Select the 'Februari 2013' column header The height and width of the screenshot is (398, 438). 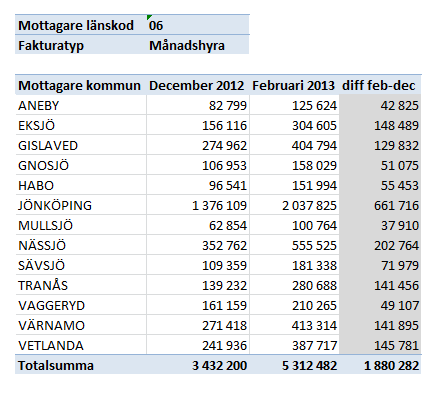293,86
